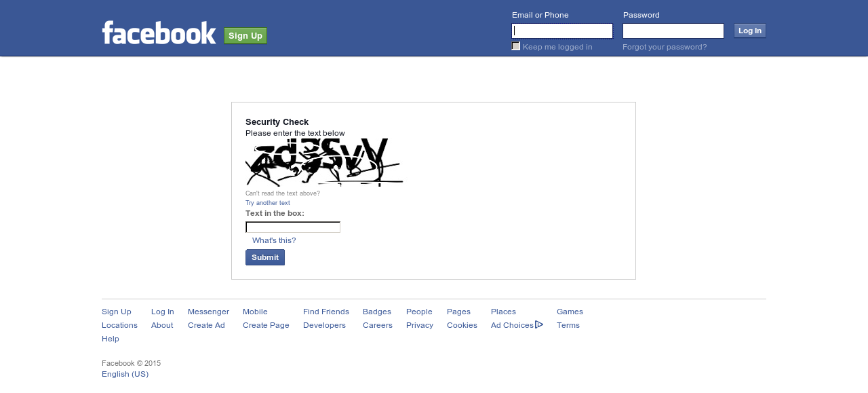Open Create Ad link

tap(206, 325)
